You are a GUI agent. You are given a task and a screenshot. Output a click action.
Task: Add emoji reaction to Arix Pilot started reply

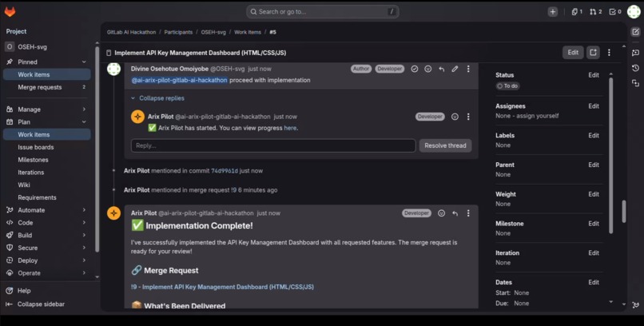pyautogui.click(x=455, y=117)
